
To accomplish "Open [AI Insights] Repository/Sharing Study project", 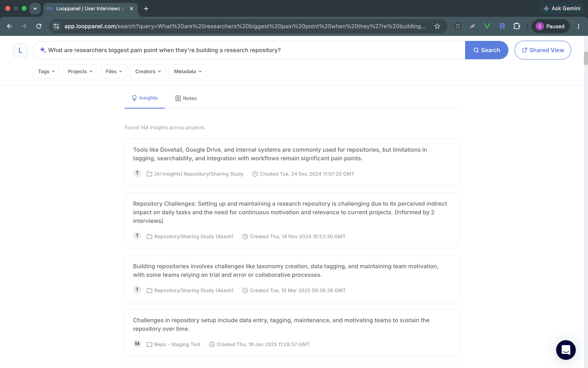I will 199,174.
